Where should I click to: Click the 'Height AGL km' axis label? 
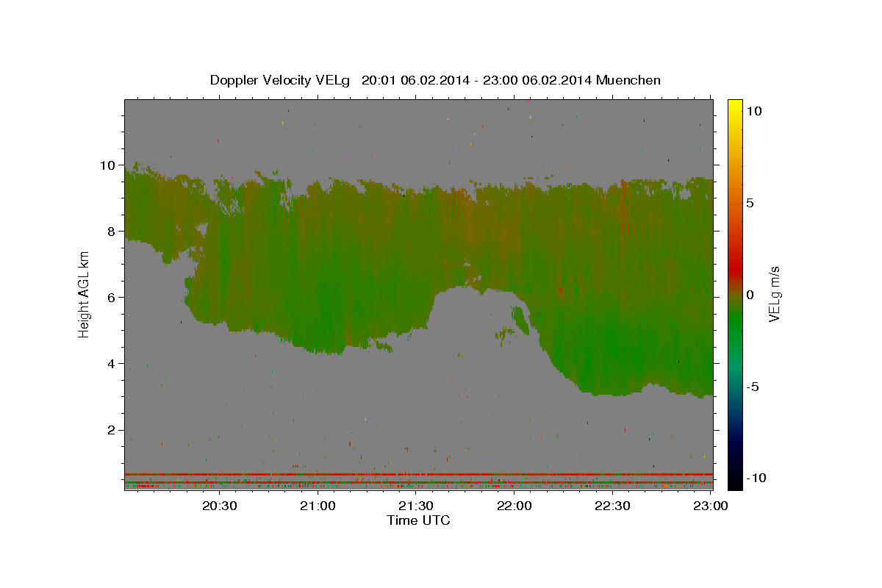click(x=84, y=294)
